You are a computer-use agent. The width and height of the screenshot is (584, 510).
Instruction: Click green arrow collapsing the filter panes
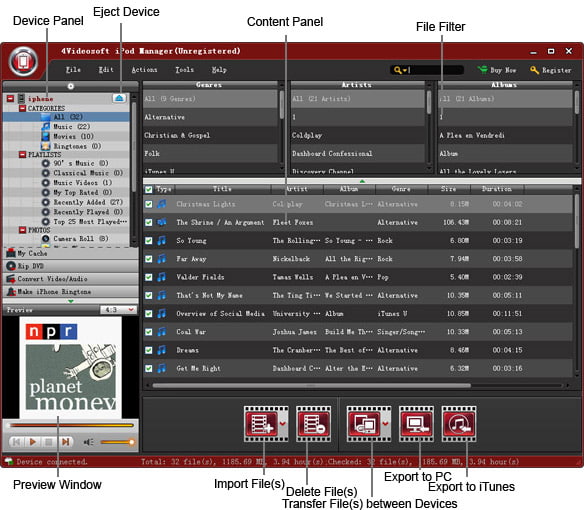coord(362,181)
